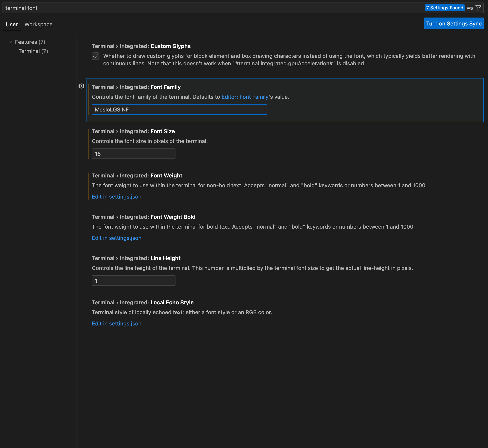Switch to the Workspace tab
488x448 pixels.
(x=38, y=24)
